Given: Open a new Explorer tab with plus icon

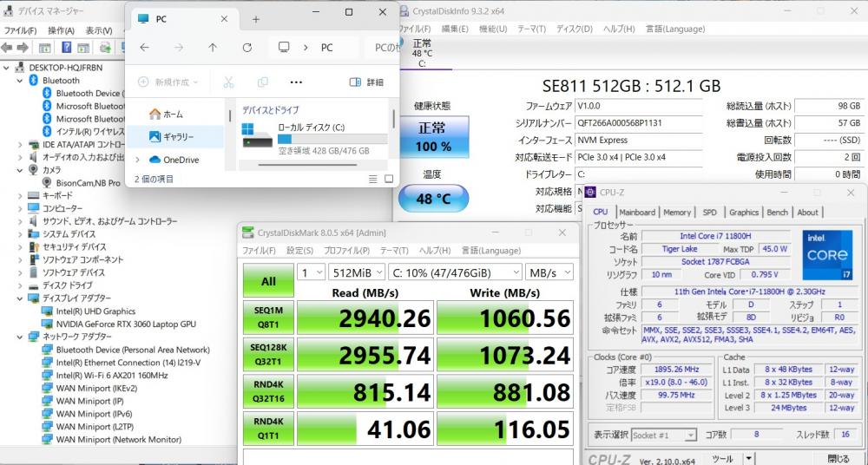Looking at the screenshot, I should pyautogui.click(x=256, y=19).
